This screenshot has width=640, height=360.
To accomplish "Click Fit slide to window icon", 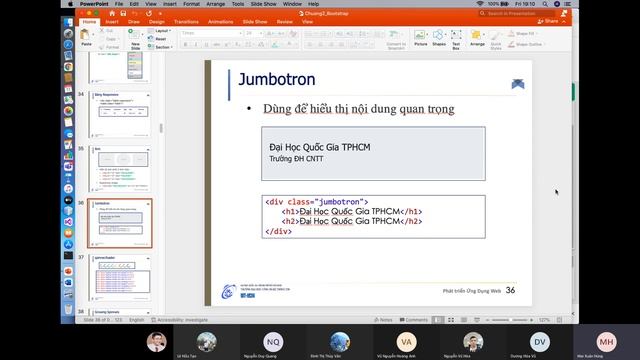I will (560, 320).
